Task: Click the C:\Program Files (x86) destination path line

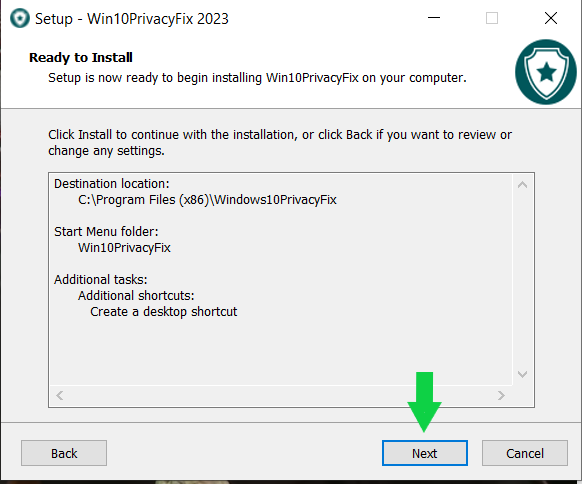Action: pos(207,200)
